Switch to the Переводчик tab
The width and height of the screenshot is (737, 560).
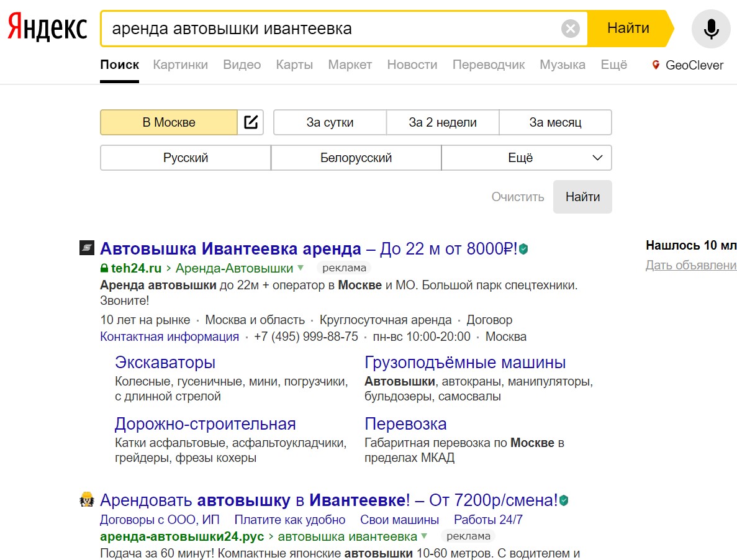489,65
